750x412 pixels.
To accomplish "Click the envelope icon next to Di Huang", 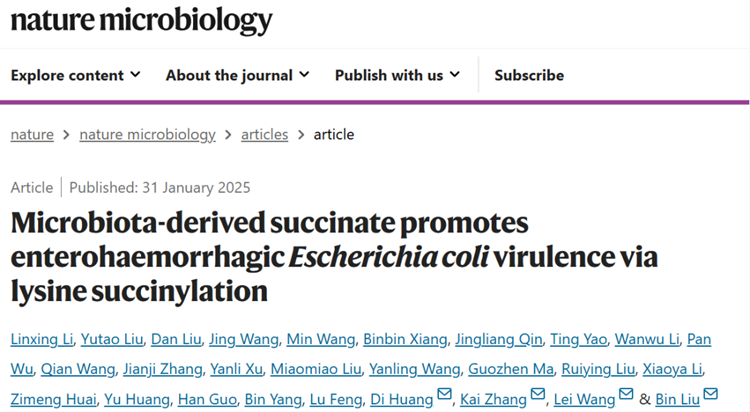I will (444, 394).
